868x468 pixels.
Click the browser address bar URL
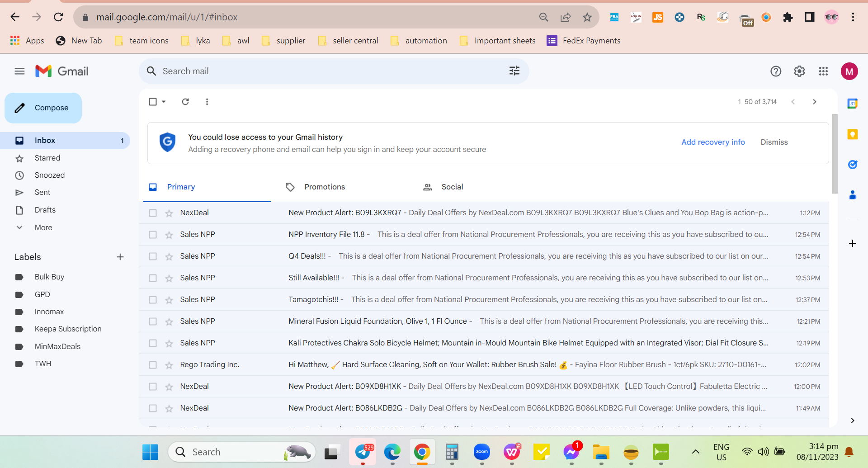coord(167,17)
